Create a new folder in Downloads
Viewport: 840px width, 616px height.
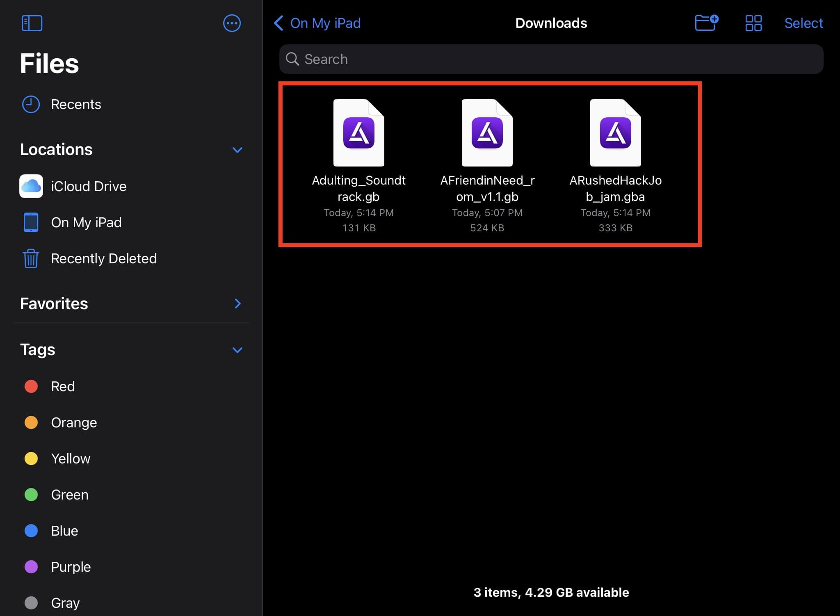[x=708, y=23]
